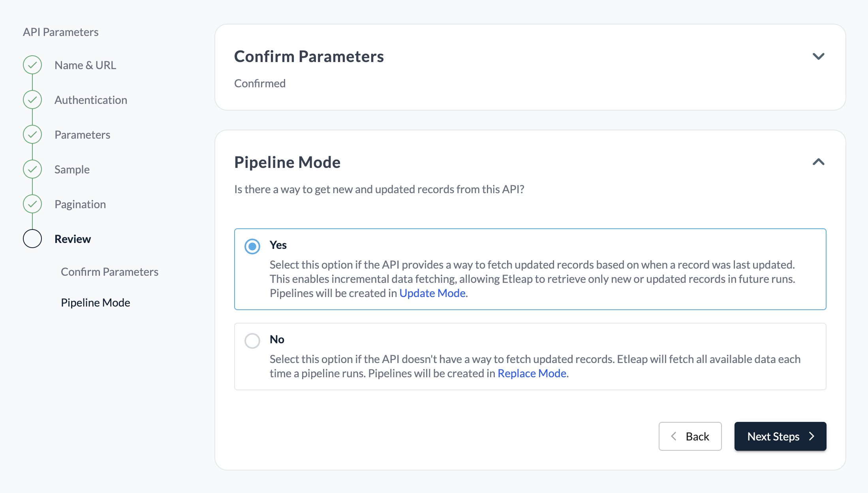The image size is (868, 493).
Task: Choose the No option card description
Action: click(x=535, y=366)
